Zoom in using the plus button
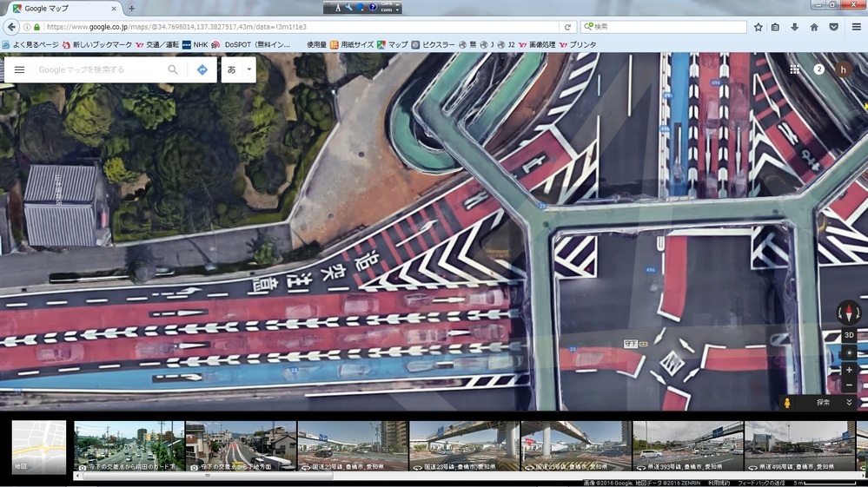Viewport: 868px width, 487px height. tap(849, 370)
